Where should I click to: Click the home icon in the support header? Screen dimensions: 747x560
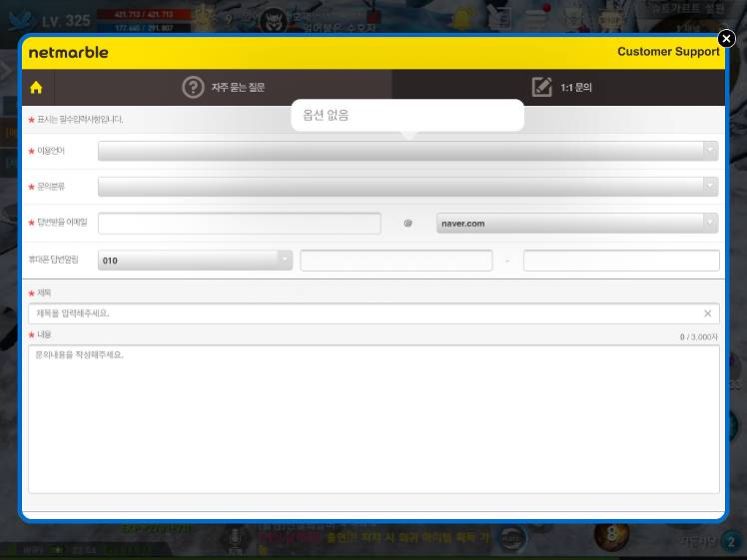(x=37, y=87)
